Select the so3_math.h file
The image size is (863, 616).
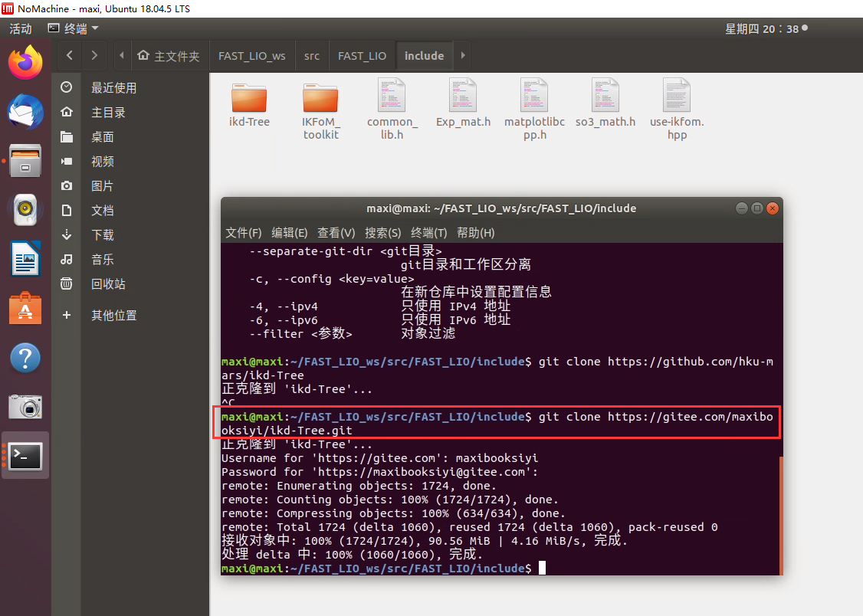pyautogui.click(x=605, y=103)
